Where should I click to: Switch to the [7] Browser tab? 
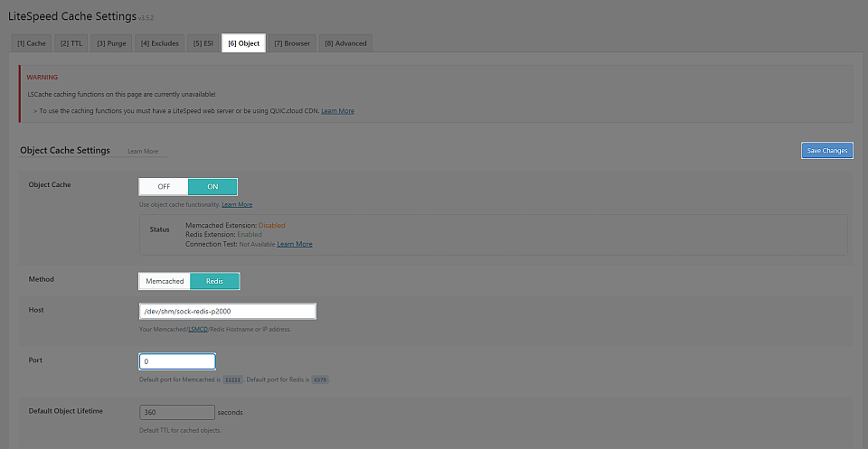[292, 43]
